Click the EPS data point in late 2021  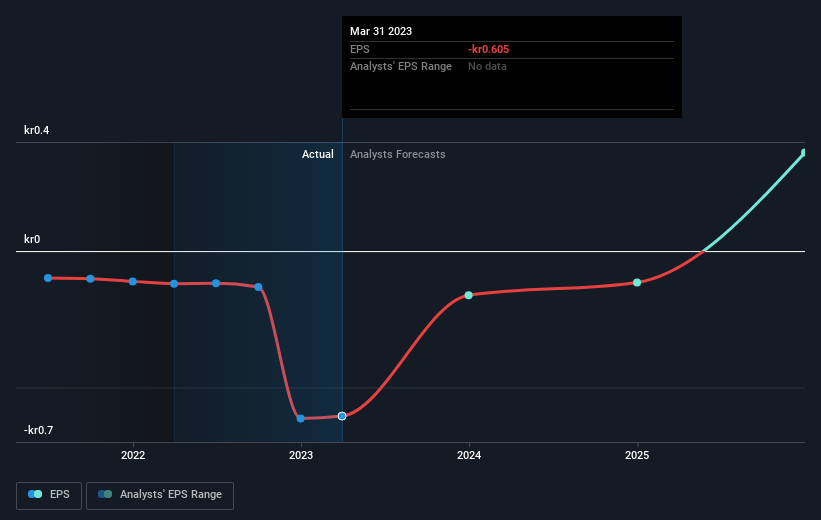pyautogui.click(x=91, y=279)
